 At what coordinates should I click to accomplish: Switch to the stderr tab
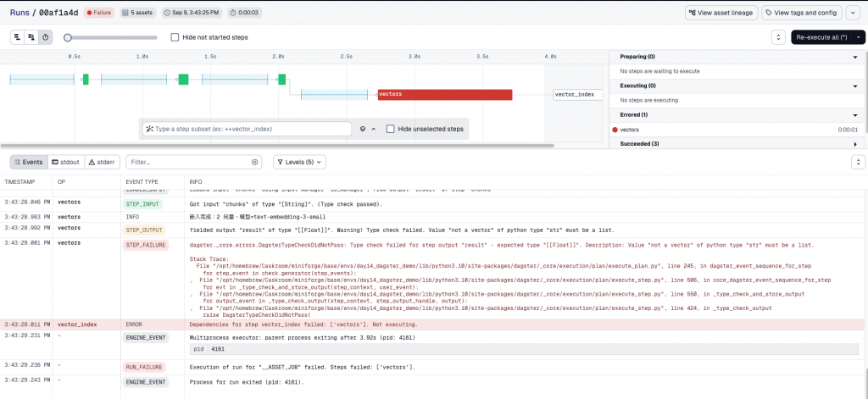pyautogui.click(x=103, y=162)
